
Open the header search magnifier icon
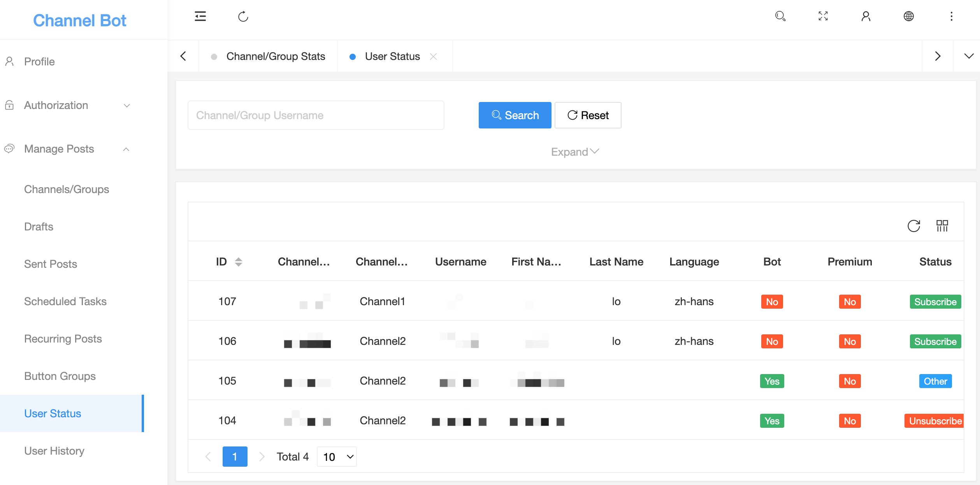780,16
